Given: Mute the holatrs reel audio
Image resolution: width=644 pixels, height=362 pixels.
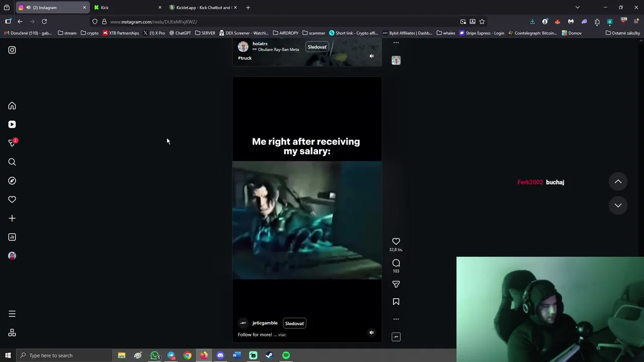Looking at the screenshot, I should (x=371, y=56).
